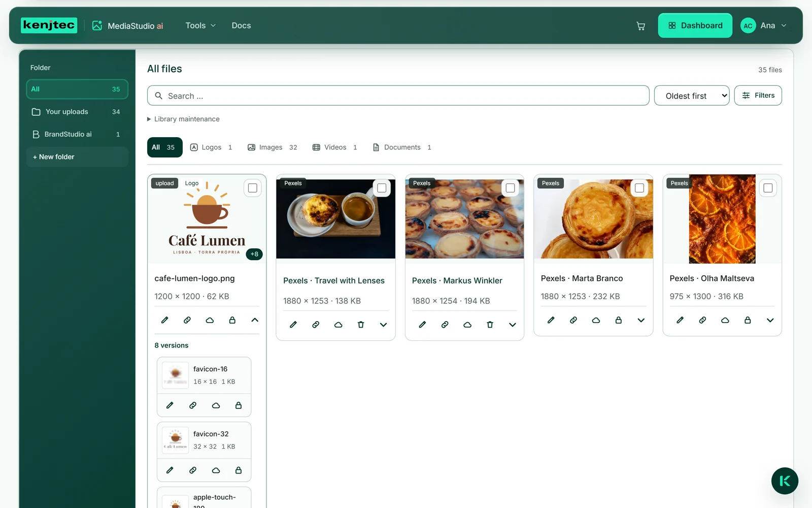Screen dimensions: 812x508
Task: Switch to the Documents tab
Action: click(402, 147)
